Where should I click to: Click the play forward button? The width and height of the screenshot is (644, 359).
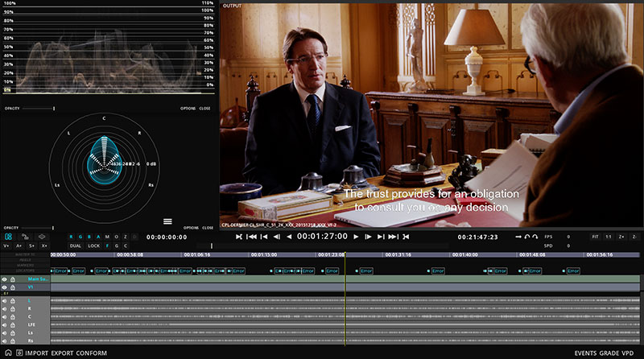357,237
